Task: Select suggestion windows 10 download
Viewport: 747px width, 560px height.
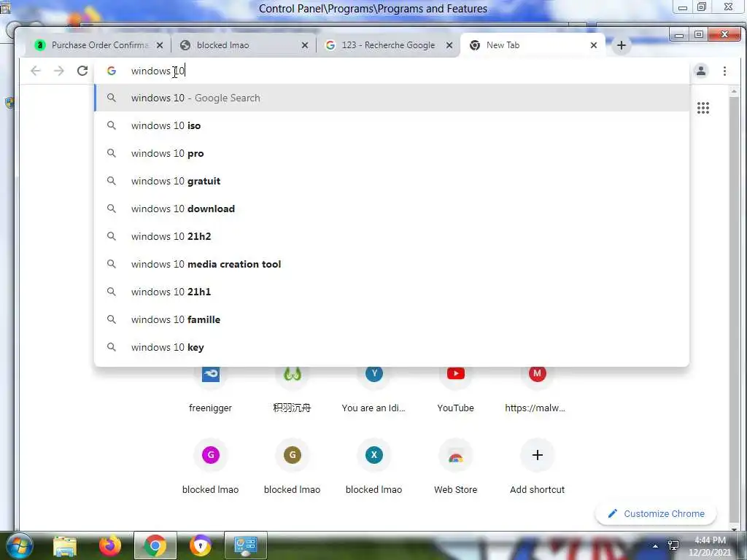Action: pyautogui.click(x=392, y=209)
